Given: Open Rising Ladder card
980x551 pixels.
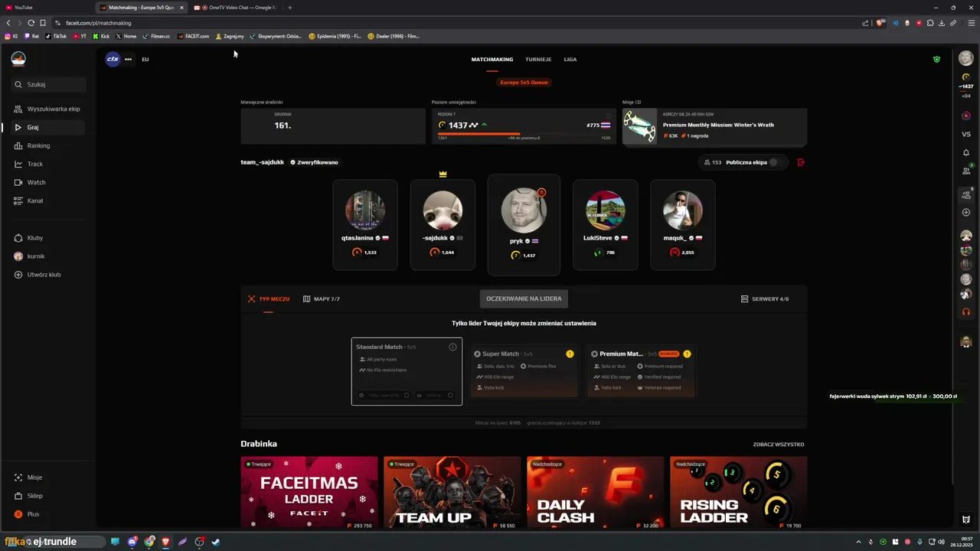Looking at the screenshot, I should [738, 493].
